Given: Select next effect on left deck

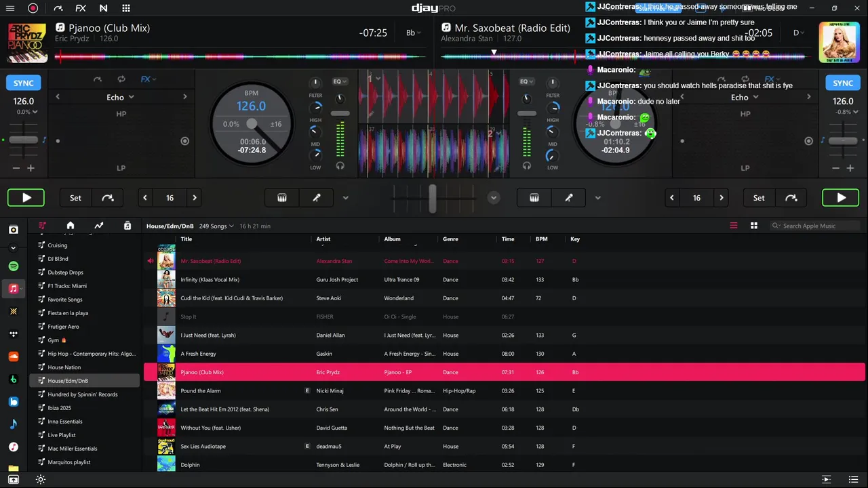Looking at the screenshot, I should pos(184,97).
